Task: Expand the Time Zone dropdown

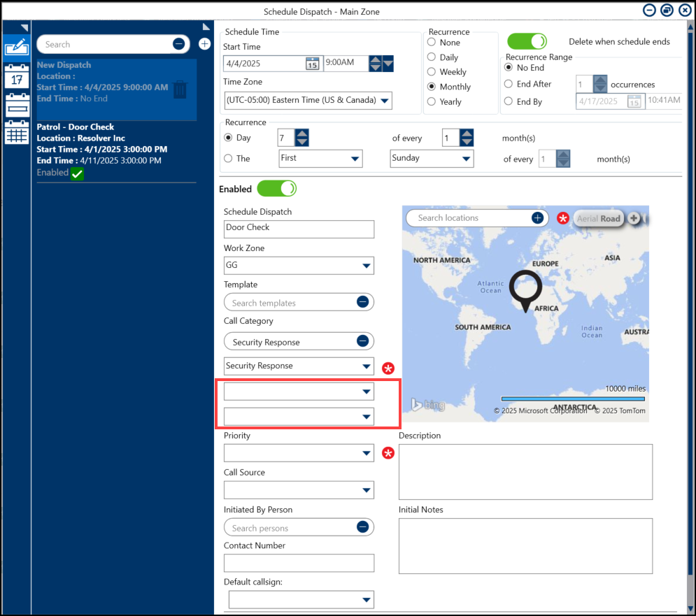Action: coord(383,101)
